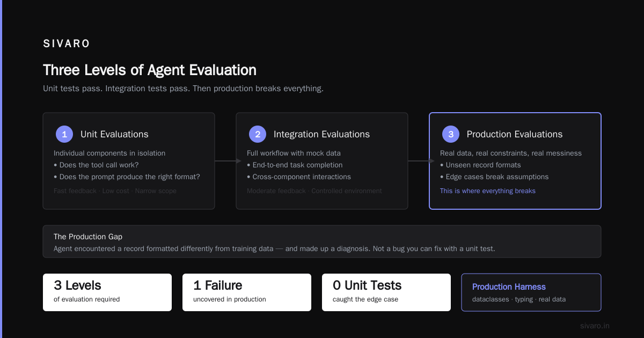This screenshot has height=338, width=644.
Task: Open the Integration Evaluations card title
Action: click(321, 134)
